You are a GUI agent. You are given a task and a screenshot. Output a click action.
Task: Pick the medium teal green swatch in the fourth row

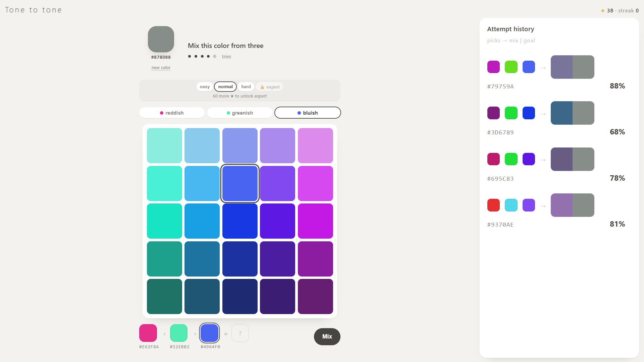coord(164,259)
